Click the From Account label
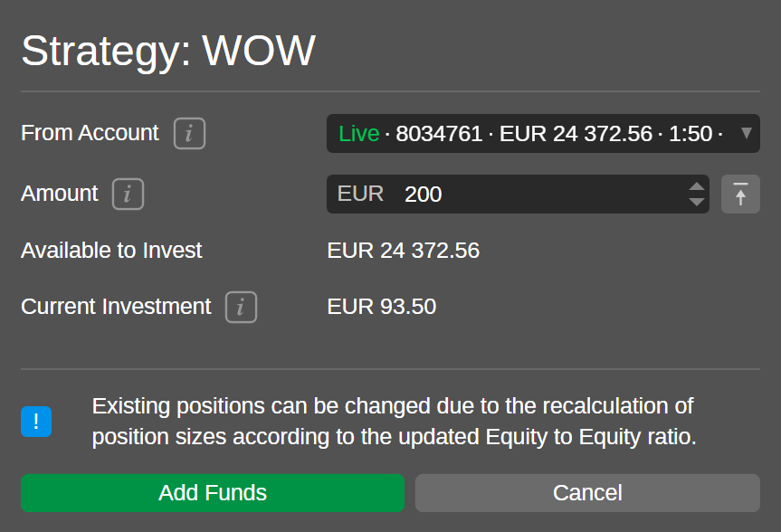The width and height of the screenshot is (781, 532). click(x=90, y=133)
